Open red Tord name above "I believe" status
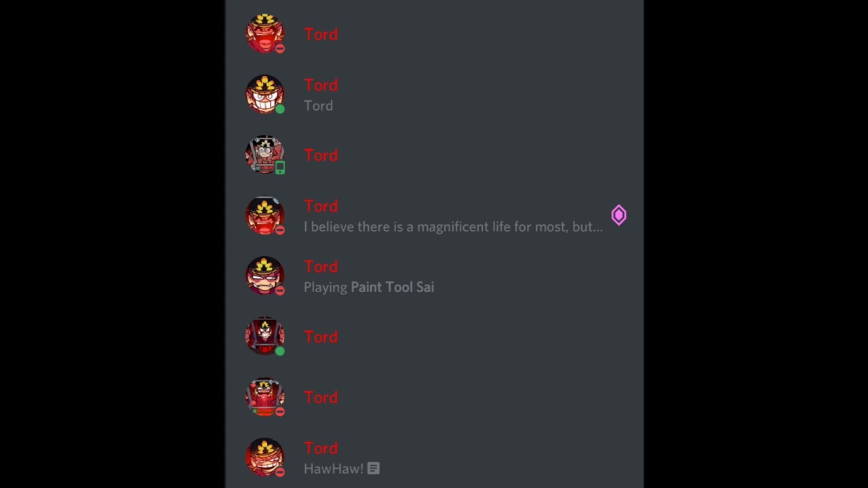The image size is (868, 488). 321,206
